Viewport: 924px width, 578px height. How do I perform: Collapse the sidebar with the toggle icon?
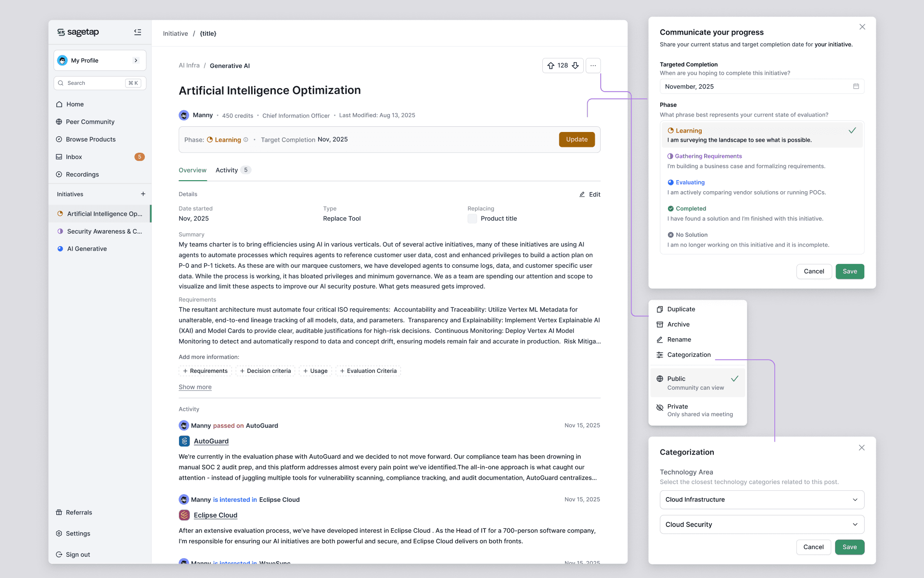(138, 32)
